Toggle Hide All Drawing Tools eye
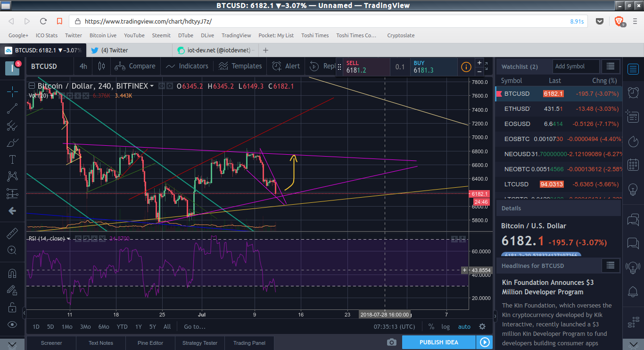The image size is (644, 350). 12,325
